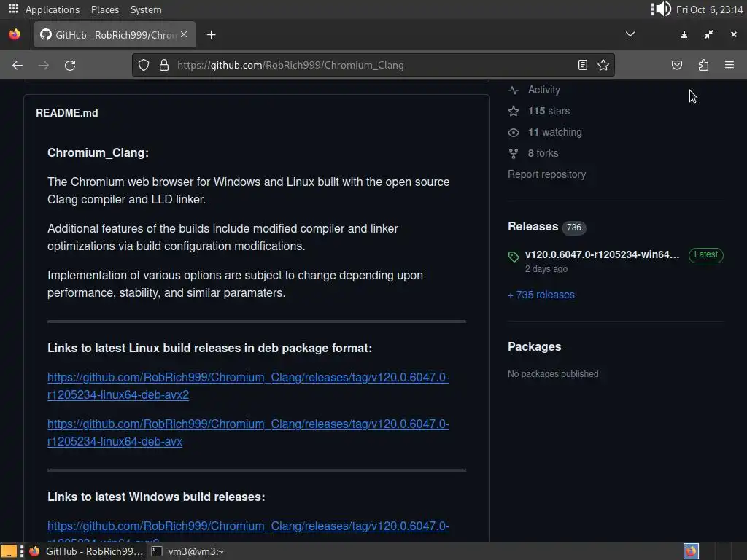Click the Activity pulse icon

click(x=513, y=90)
